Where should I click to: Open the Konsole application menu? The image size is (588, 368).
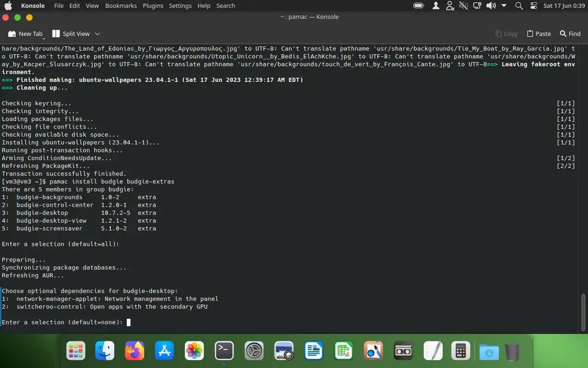tap(33, 6)
